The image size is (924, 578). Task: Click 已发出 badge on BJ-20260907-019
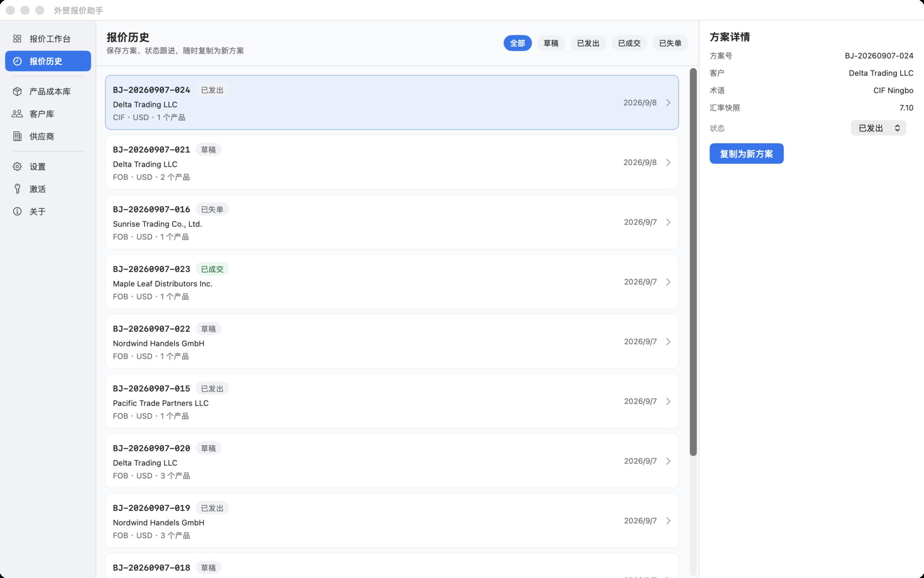[212, 508]
